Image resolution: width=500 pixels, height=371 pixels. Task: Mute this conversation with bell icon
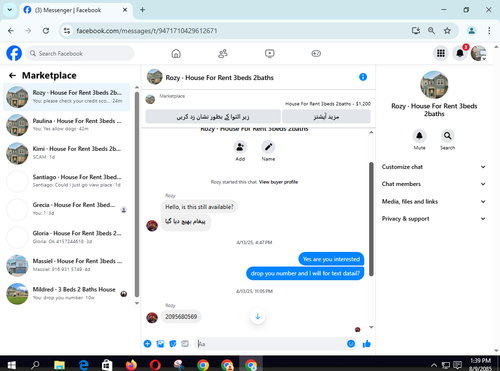coord(419,136)
